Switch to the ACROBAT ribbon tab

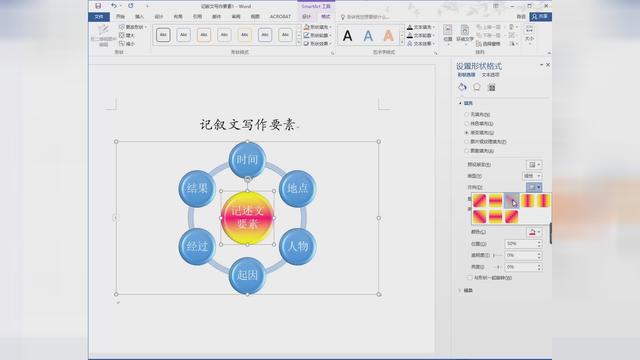280,17
